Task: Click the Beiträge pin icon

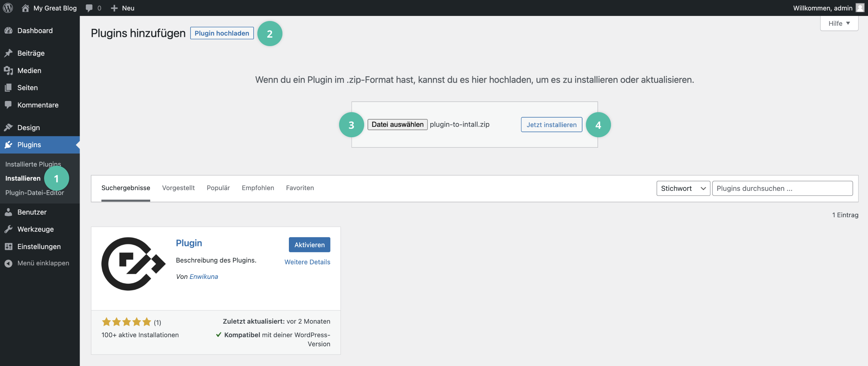Action: 8,53
